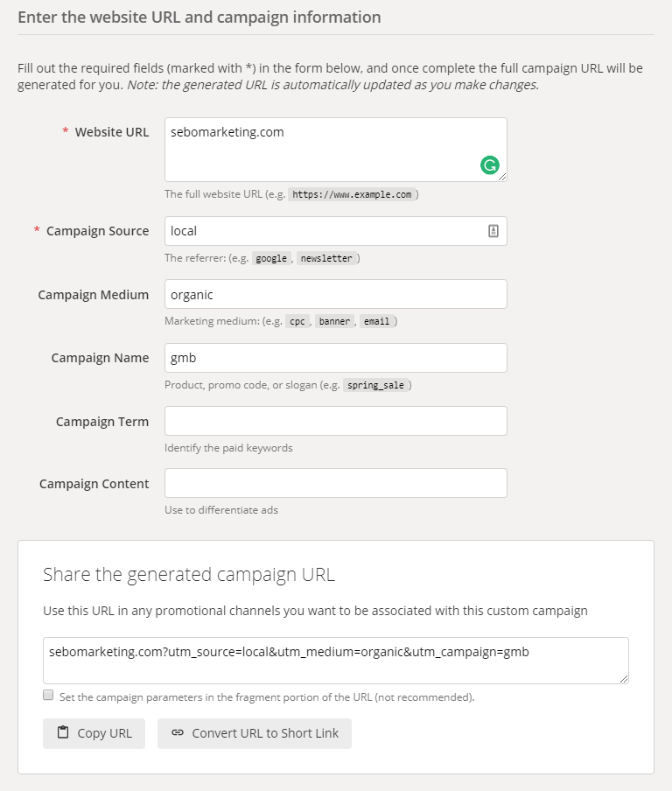Focus the Website URL text box
Image resolution: width=672 pixels, height=791 pixels.
coord(335,150)
